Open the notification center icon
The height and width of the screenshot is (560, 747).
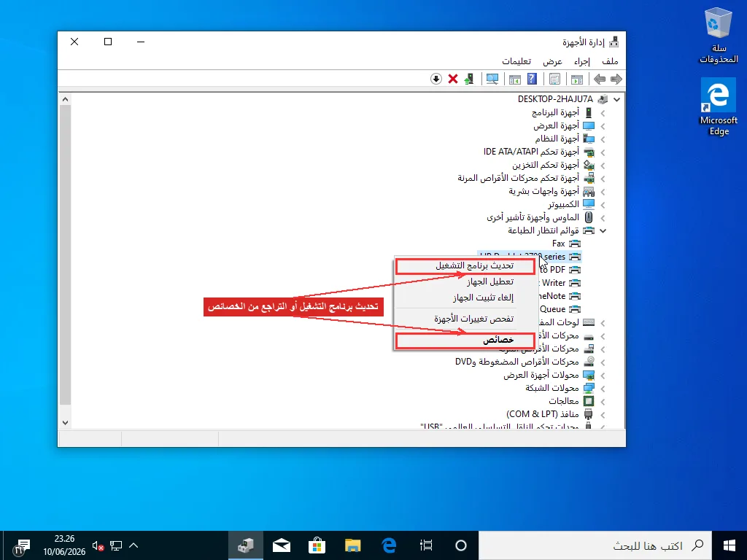coord(20,547)
